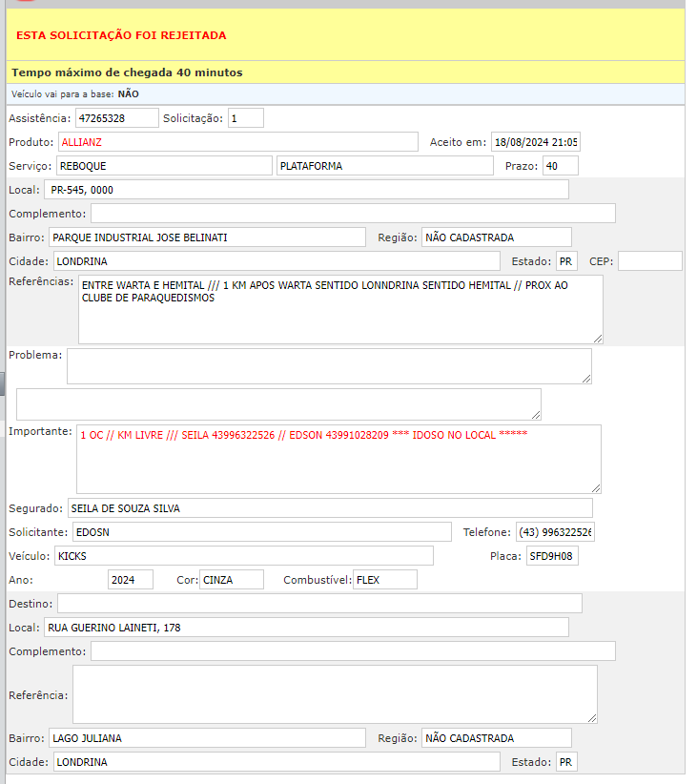Select the Produto field containing ALLIANZ

pos(236,142)
